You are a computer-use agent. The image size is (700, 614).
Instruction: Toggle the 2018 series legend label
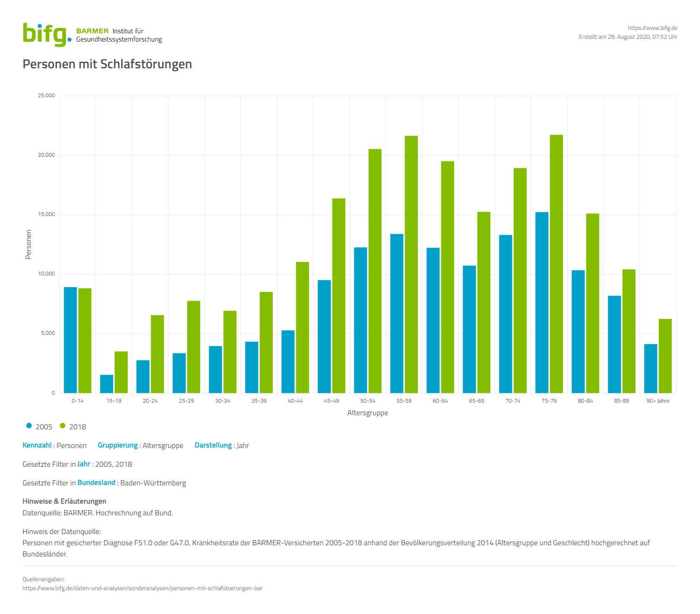78,427
